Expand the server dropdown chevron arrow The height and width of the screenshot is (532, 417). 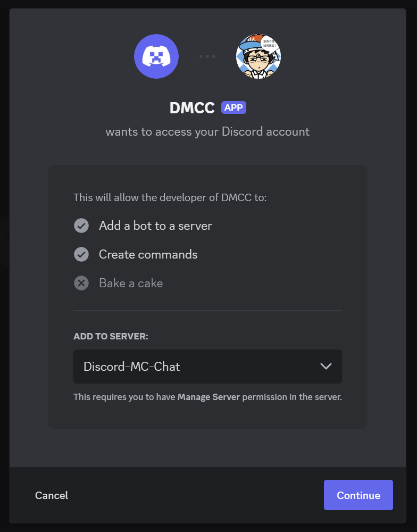tap(326, 366)
